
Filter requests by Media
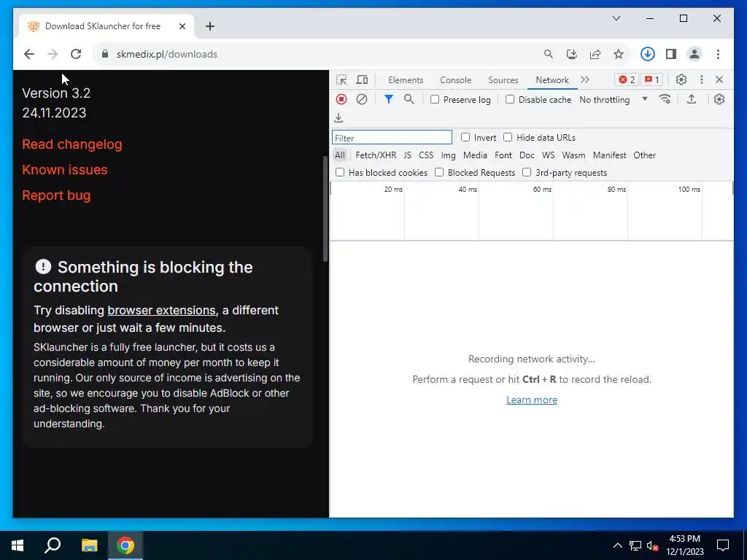tap(475, 155)
